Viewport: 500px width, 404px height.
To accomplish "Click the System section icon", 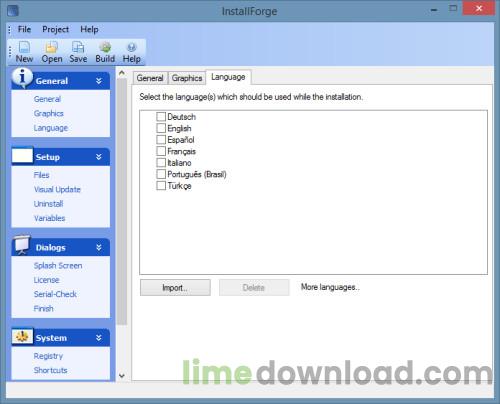I will [22, 336].
